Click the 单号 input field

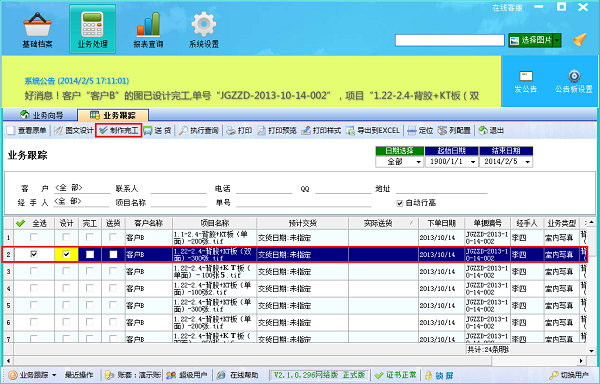coord(303,202)
